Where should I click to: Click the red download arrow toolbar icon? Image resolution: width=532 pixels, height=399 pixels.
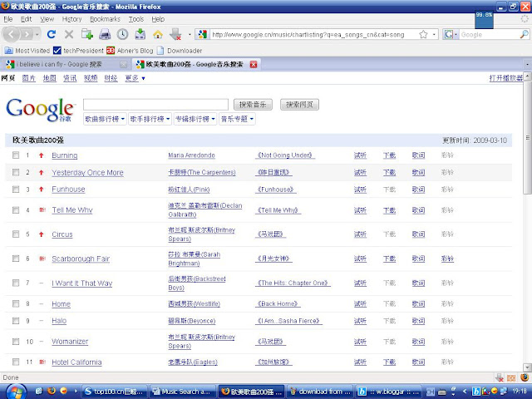pos(175,34)
